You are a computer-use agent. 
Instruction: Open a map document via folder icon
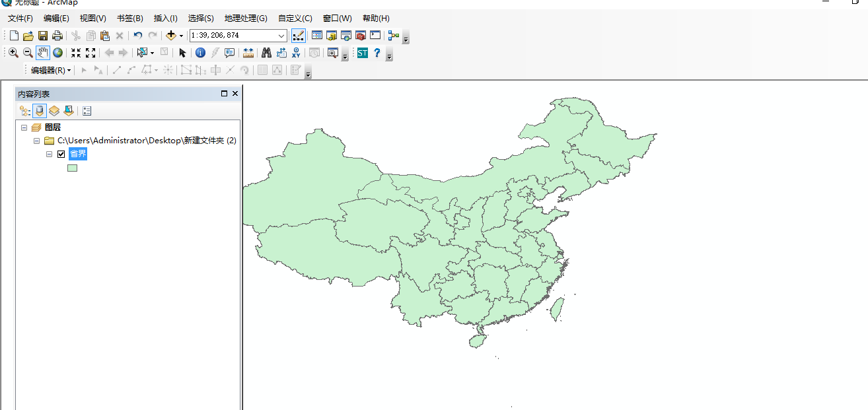pos(28,36)
